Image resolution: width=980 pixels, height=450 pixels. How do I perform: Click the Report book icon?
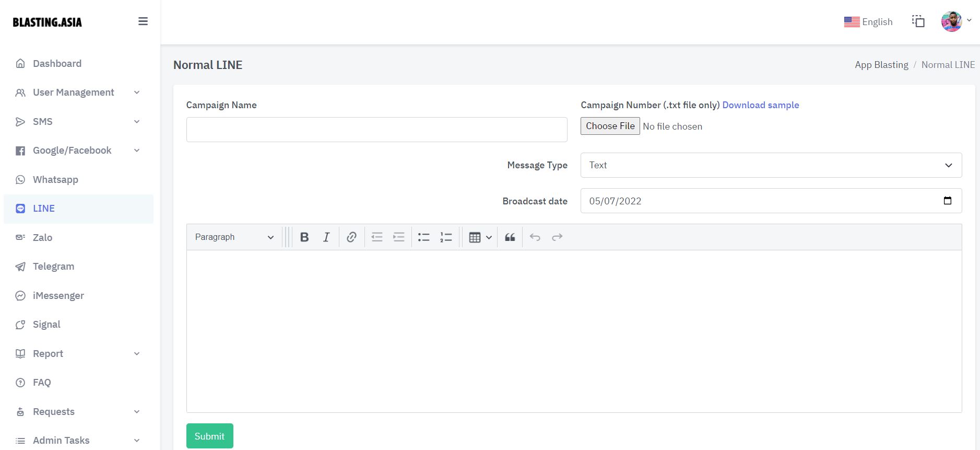20,354
